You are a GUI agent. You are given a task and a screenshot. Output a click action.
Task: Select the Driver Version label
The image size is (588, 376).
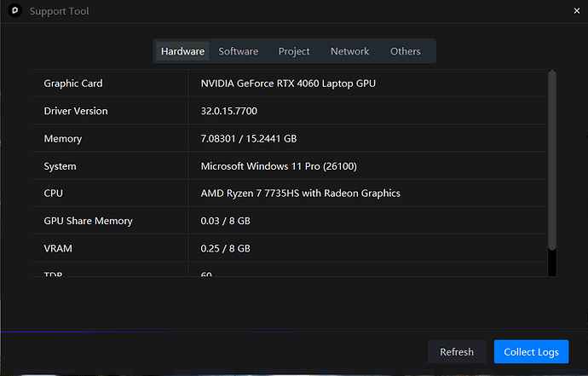point(76,111)
